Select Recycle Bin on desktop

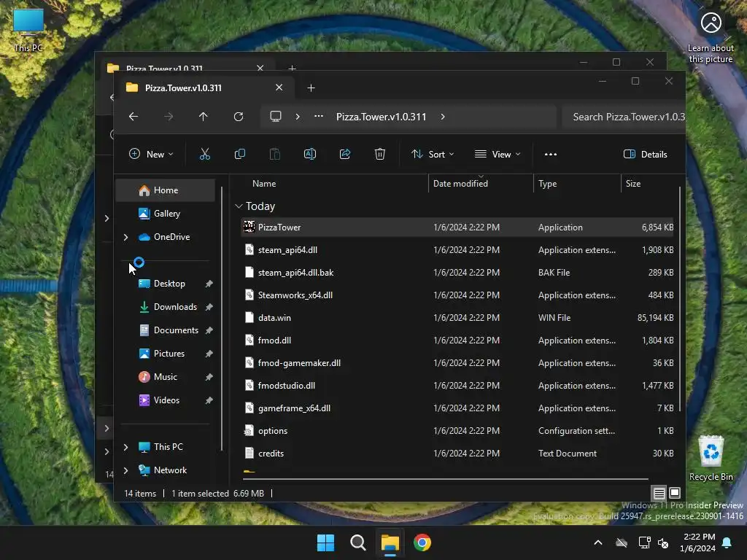(x=711, y=459)
